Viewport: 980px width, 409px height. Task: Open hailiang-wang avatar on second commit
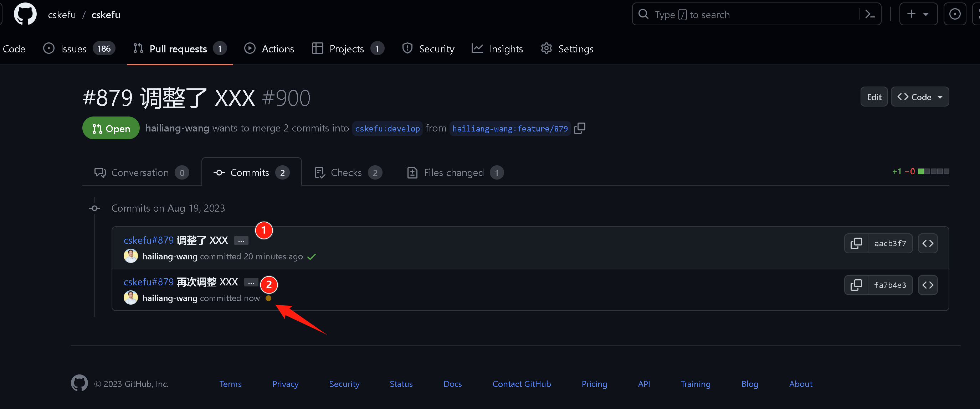tap(131, 297)
